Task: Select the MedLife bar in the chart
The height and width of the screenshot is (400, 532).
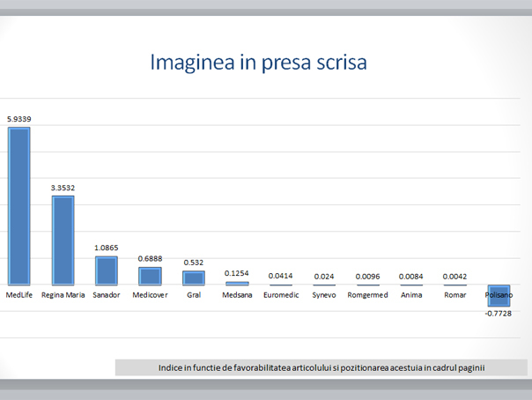Action: pyautogui.click(x=19, y=206)
